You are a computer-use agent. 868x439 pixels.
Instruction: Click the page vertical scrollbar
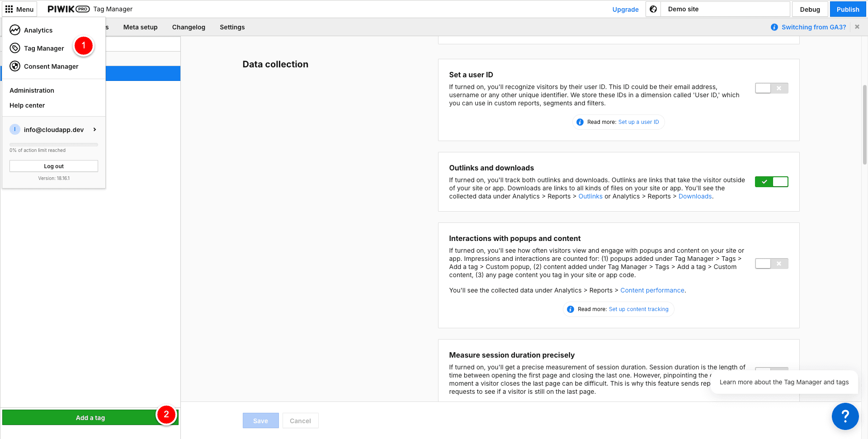(864, 124)
